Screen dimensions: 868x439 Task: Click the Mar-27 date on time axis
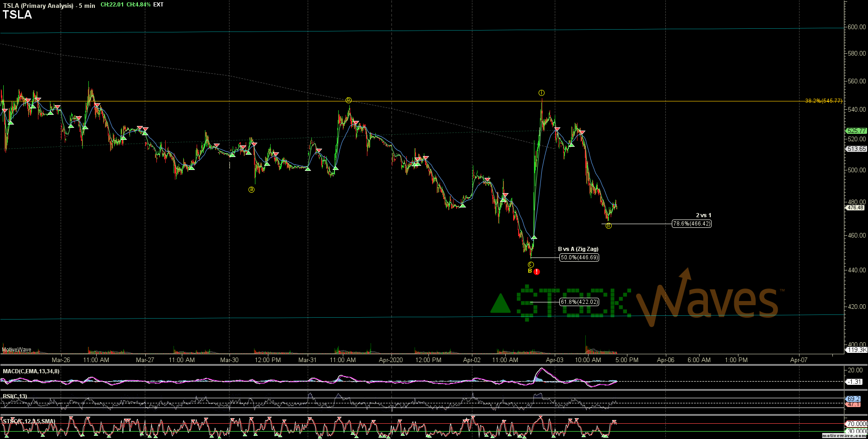click(x=145, y=360)
